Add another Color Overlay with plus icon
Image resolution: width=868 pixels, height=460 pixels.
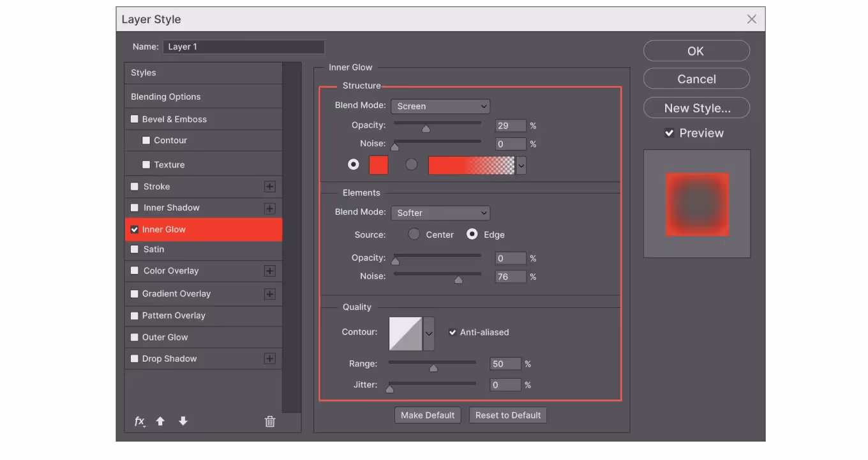pos(270,271)
